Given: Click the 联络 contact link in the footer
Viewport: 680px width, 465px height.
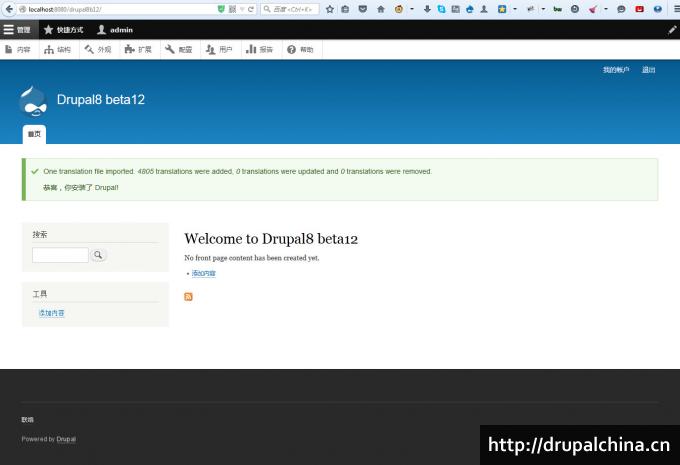Looking at the screenshot, I should click(x=27, y=419).
